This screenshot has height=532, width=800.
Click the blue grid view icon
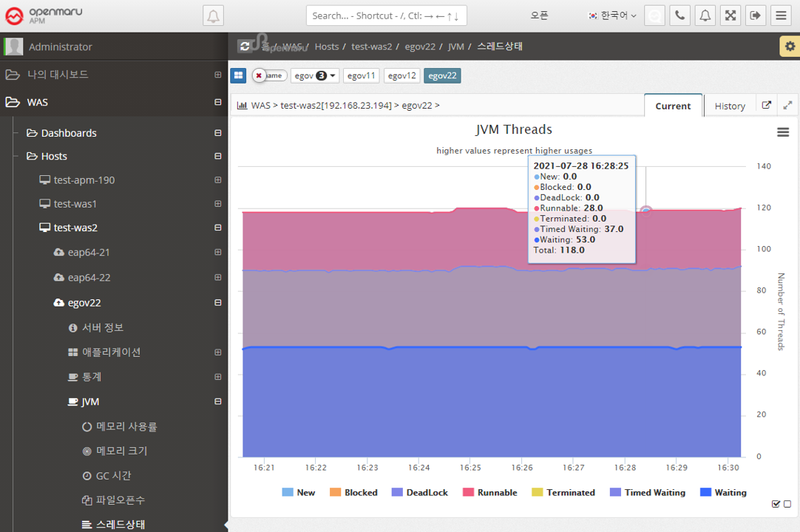(238, 75)
